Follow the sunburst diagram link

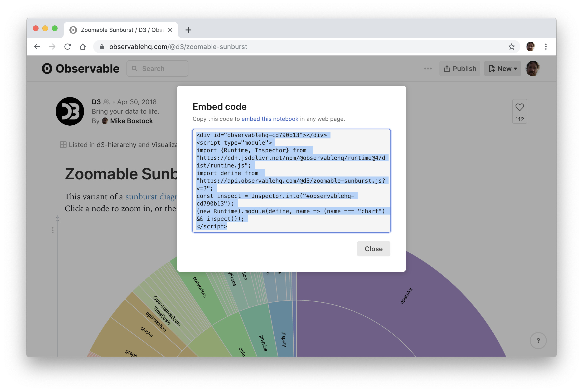[x=151, y=197]
